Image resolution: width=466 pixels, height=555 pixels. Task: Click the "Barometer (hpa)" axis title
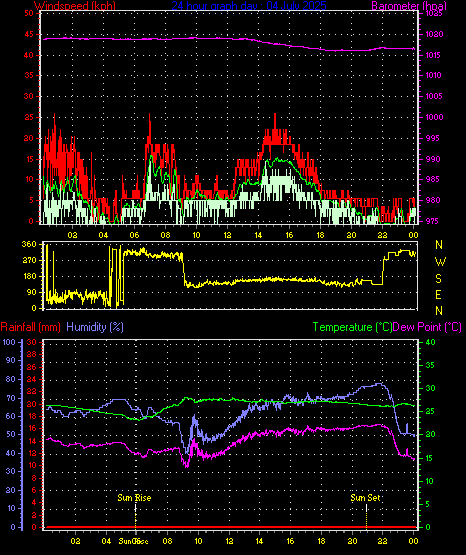coord(409,5)
